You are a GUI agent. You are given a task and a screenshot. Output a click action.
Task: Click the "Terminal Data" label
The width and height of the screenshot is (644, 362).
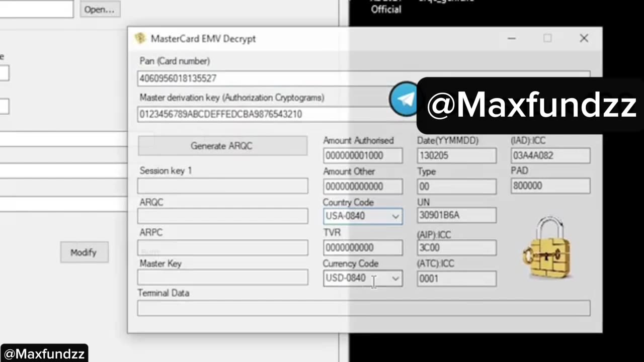[x=164, y=293]
